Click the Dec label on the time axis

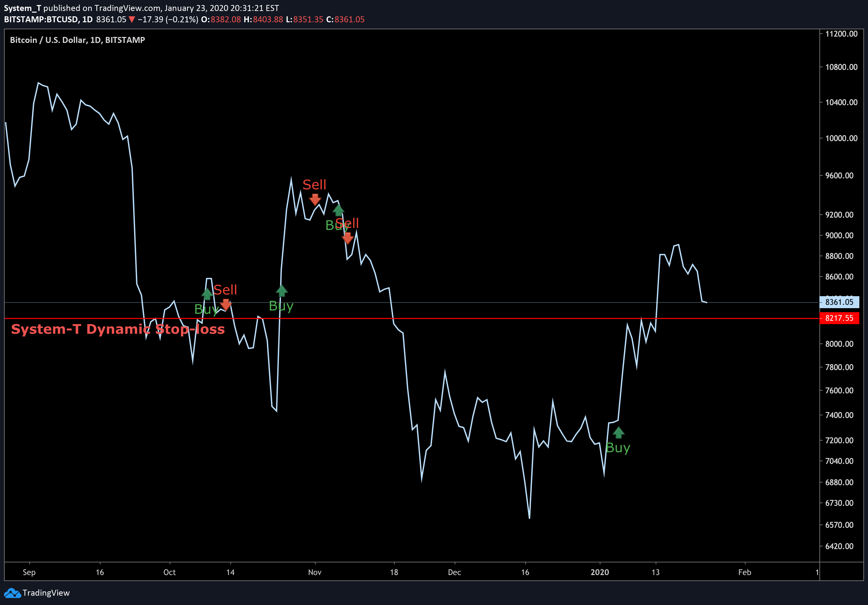[x=454, y=572]
